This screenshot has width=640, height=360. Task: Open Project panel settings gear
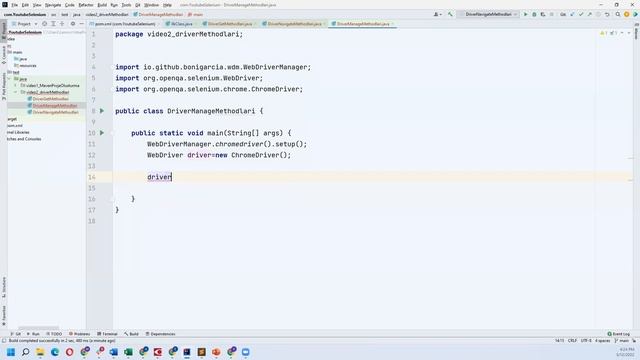[73, 24]
